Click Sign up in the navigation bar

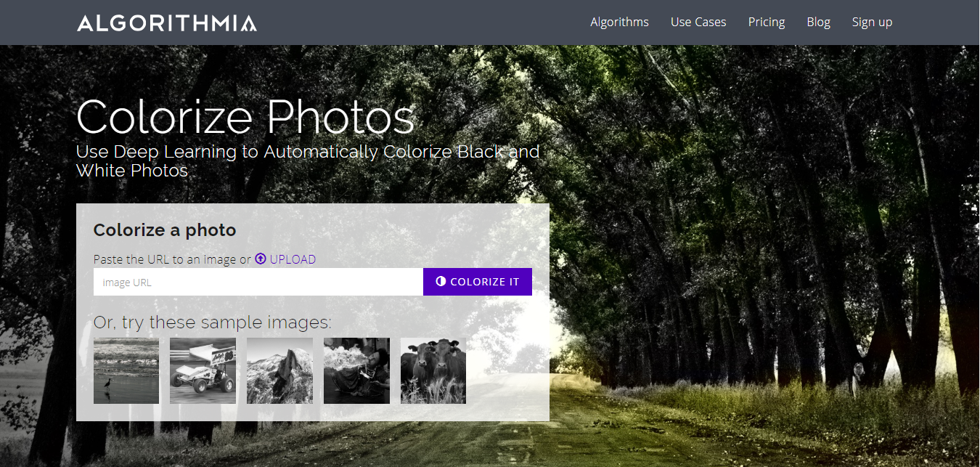[872, 22]
